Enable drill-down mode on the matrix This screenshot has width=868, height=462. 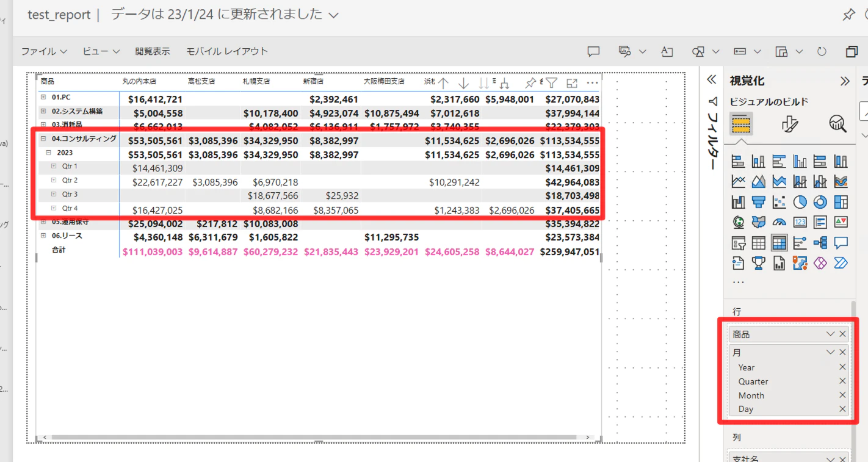[463, 82]
